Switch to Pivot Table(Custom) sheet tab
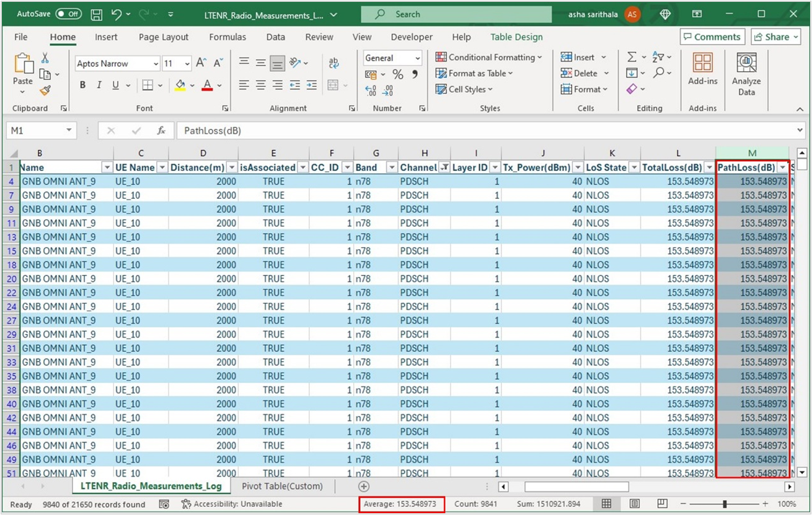The image size is (812, 515). pyautogui.click(x=282, y=486)
